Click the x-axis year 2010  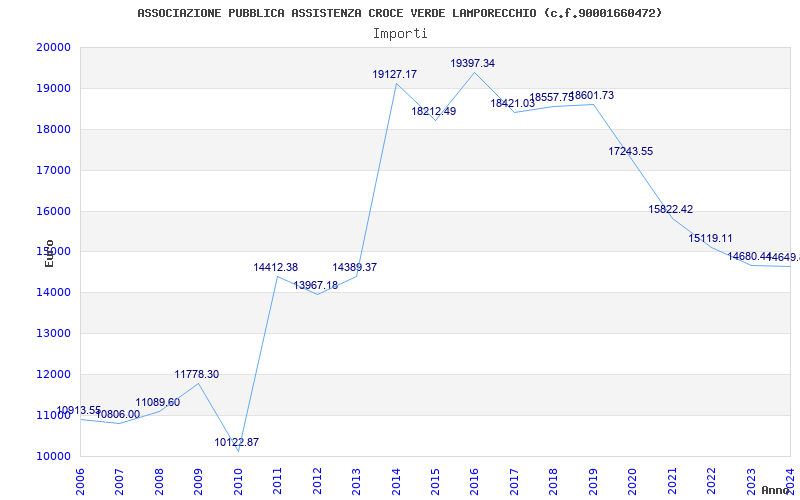coord(238,481)
